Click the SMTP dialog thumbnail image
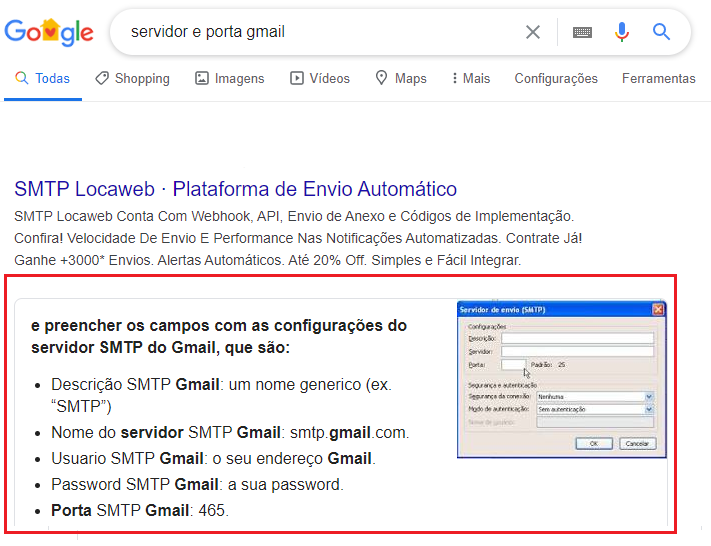Screen dimensions: 711x546 coord(562,379)
